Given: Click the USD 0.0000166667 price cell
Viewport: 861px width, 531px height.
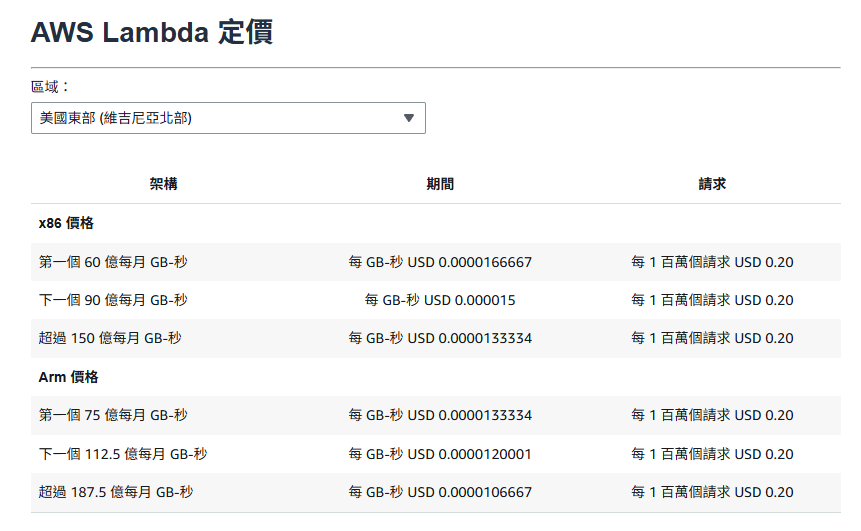Looking at the screenshot, I should click(440, 262).
